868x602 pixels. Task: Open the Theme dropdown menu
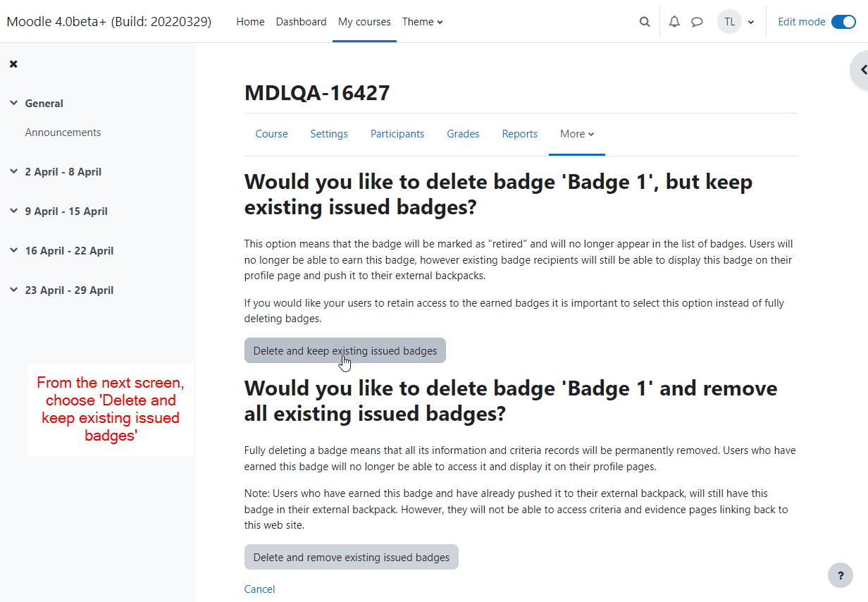tap(423, 22)
